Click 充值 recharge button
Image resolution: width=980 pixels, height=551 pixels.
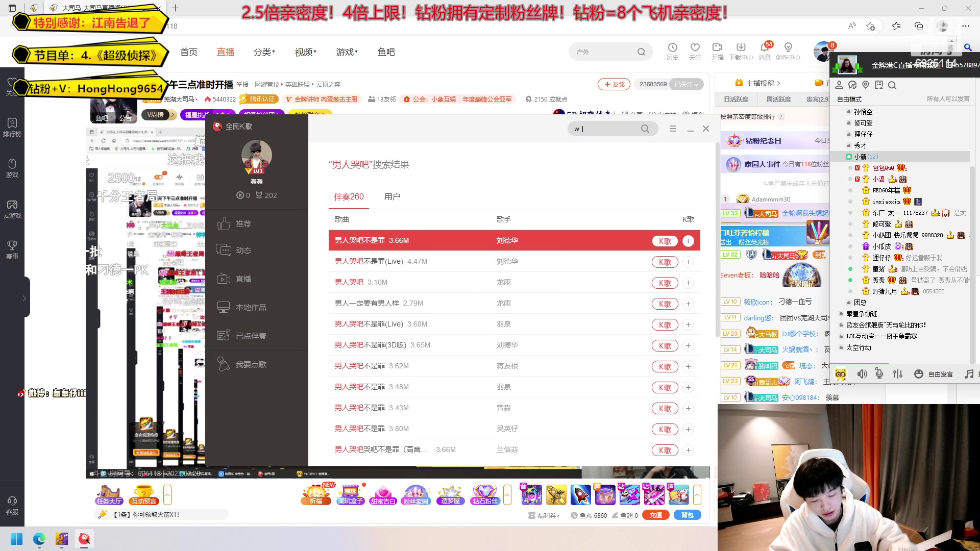[656, 515]
